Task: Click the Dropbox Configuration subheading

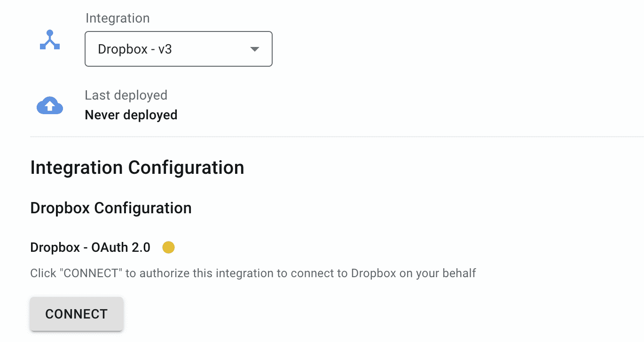Action: (111, 208)
